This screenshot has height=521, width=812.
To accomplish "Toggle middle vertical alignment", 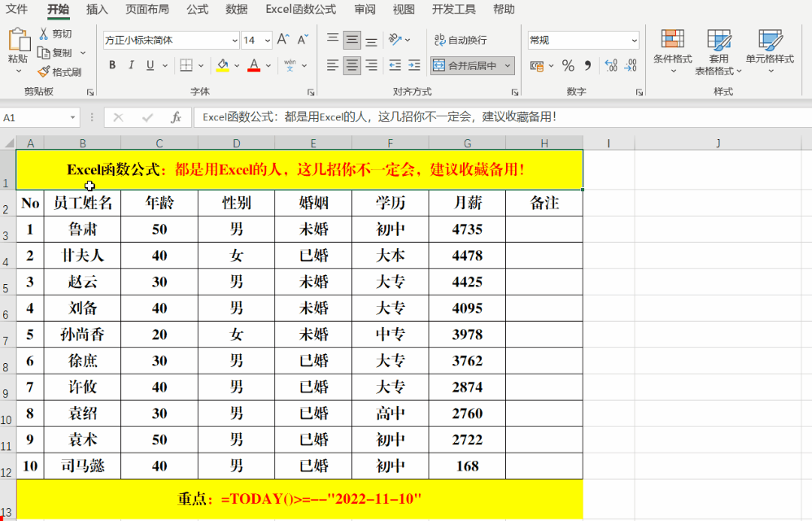I will (352, 40).
